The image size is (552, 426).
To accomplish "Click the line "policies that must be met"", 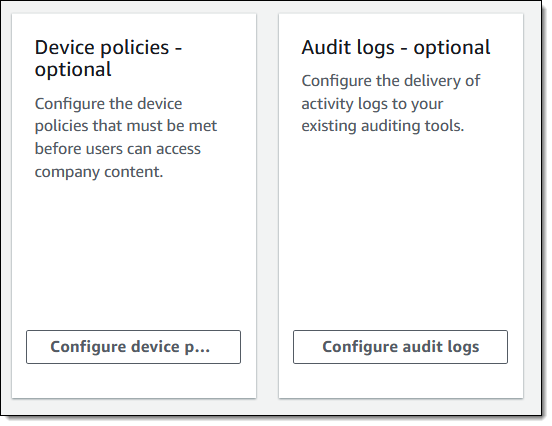I will tap(126, 126).
